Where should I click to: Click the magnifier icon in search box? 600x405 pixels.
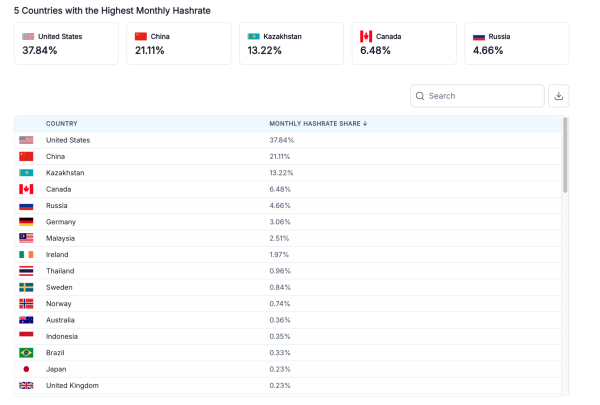click(x=420, y=96)
